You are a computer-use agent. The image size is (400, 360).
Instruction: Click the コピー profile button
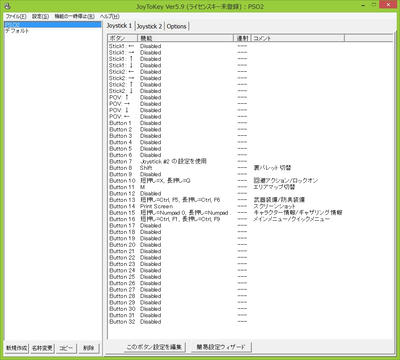point(66,348)
